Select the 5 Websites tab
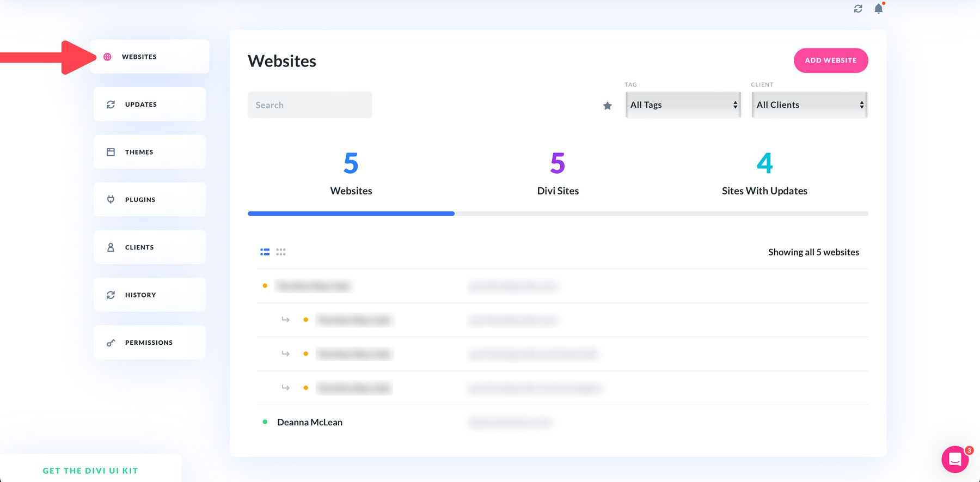This screenshot has width=980, height=482. pos(351,174)
